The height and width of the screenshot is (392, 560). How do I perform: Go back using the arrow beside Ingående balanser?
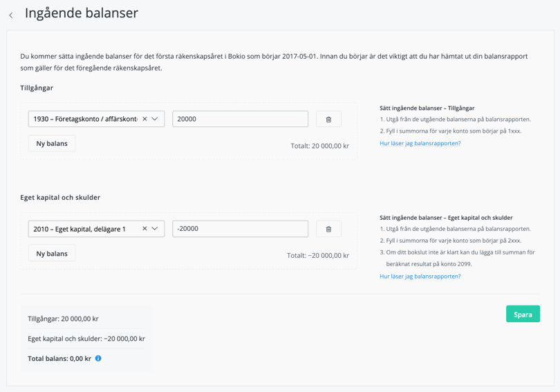click(11, 15)
